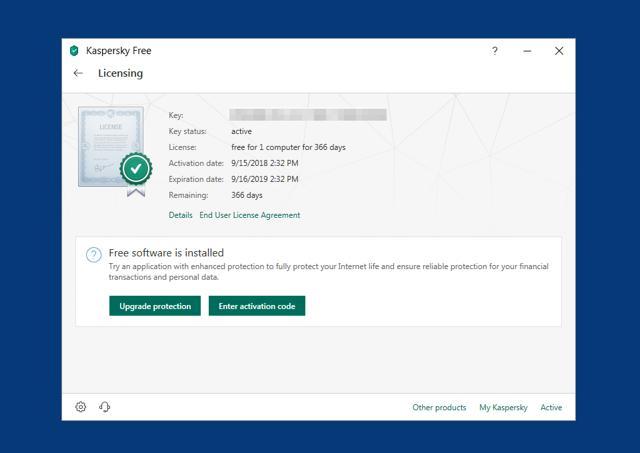This screenshot has height=453, width=640.
Task: Select the blurred license key value
Action: (x=307, y=115)
